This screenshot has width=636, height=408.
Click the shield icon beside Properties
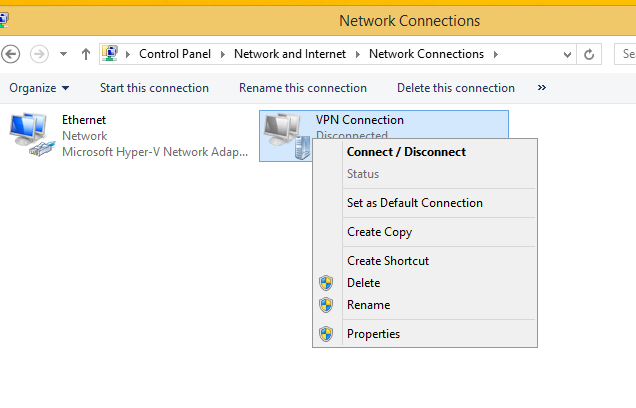point(326,334)
